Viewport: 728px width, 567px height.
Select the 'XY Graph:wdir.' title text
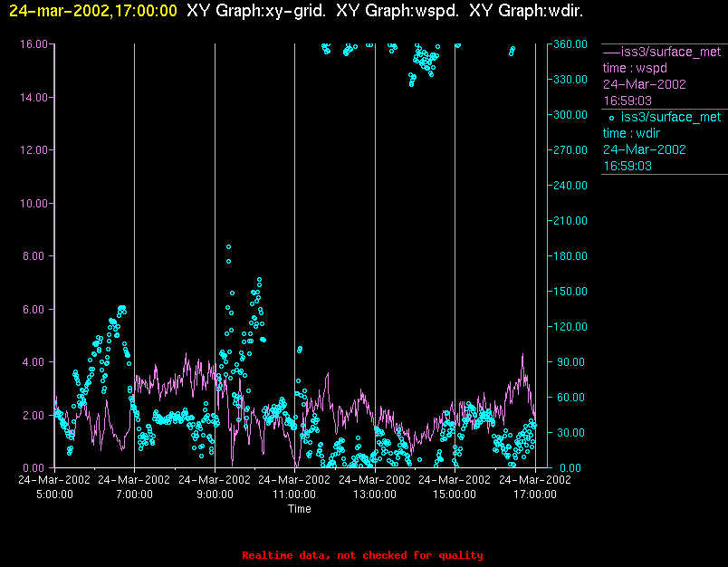coord(526,11)
